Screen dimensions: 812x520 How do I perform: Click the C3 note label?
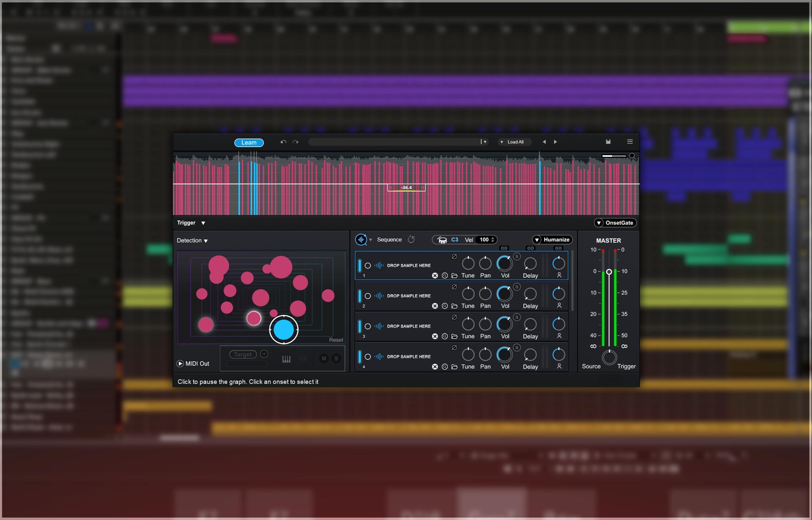point(455,240)
